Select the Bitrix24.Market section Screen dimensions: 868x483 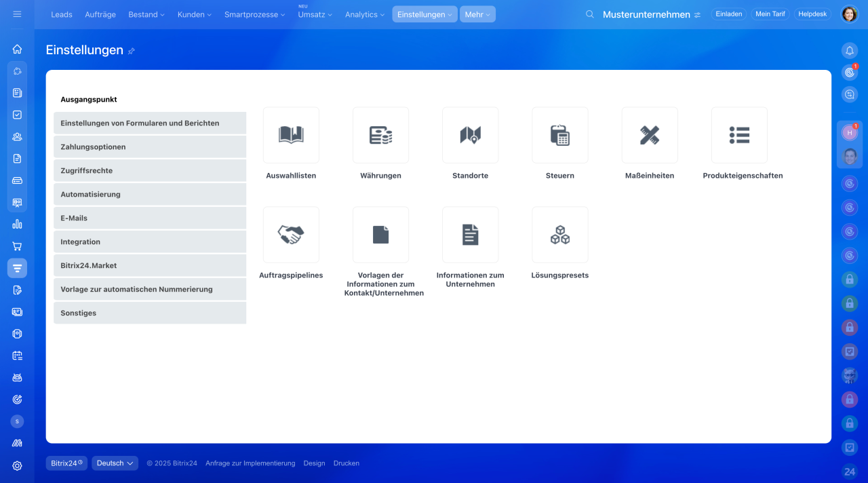pos(150,265)
